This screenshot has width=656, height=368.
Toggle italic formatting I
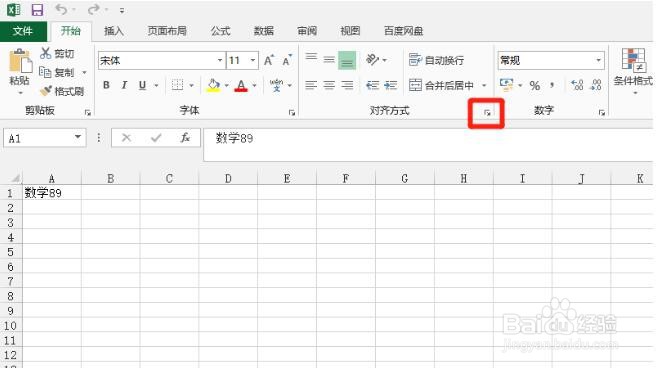point(124,85)
